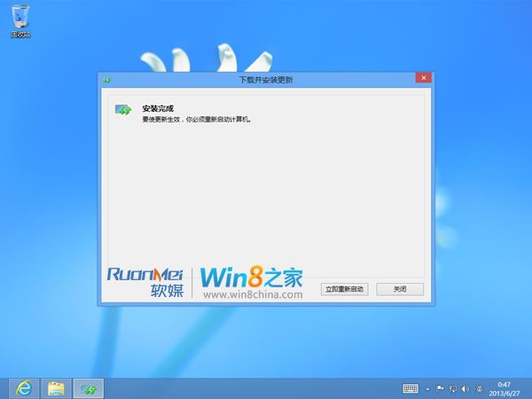Viewport: 532px width, 399px height.
Task: Click the 下载并安装更新 title bar text
Action: [x=266, y=79]
